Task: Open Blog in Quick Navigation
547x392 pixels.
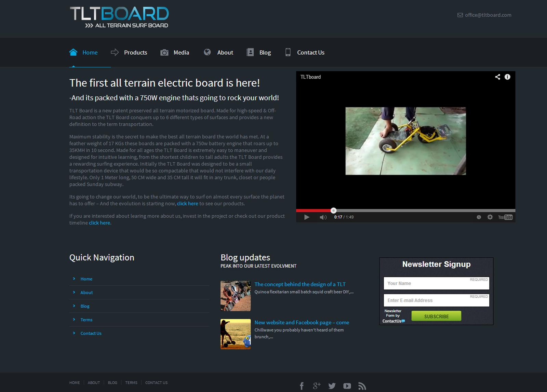Action: point(85,306)
